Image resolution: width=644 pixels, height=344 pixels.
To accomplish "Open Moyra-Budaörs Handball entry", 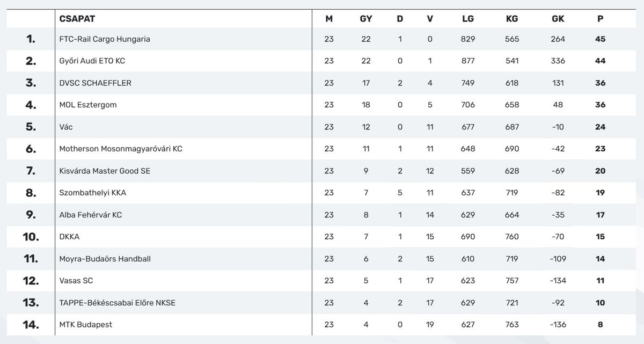I will 105,259.
